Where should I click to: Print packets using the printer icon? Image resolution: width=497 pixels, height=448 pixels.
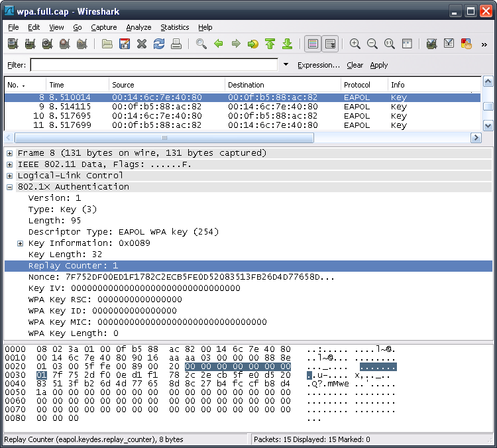176,44
